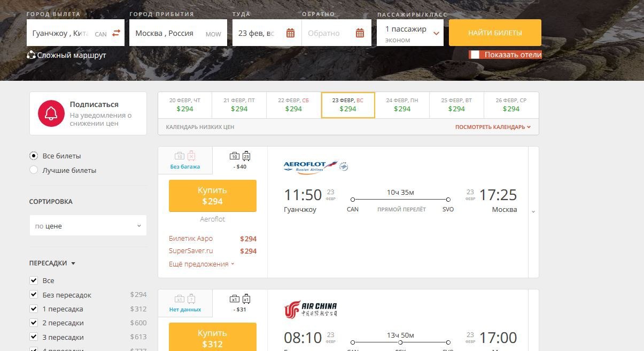Click SkyTeam alliance badge next to Aeroflot logo

coord(344,166)
